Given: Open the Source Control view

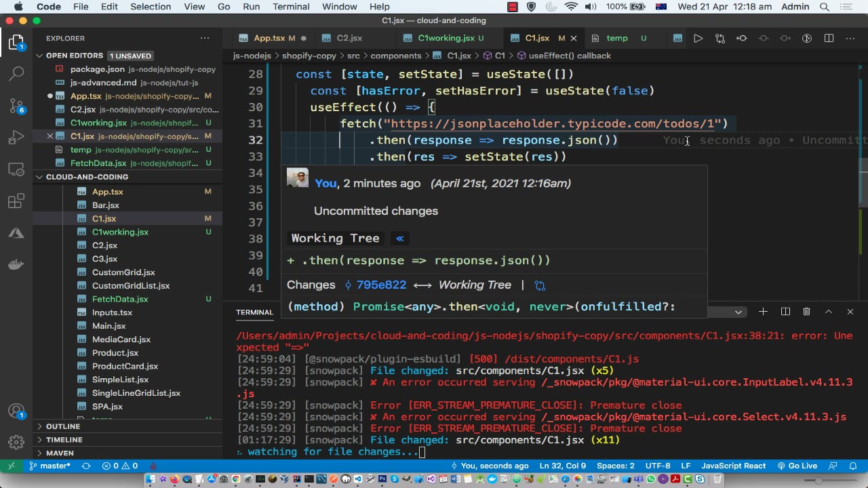Looking at the screenshot, I should click(16, 105).
